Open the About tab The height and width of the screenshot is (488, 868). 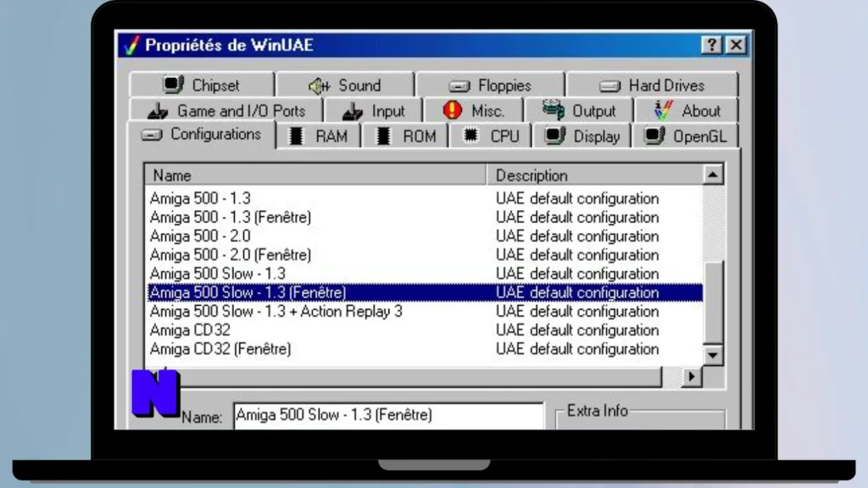click(x=687, y=111)
